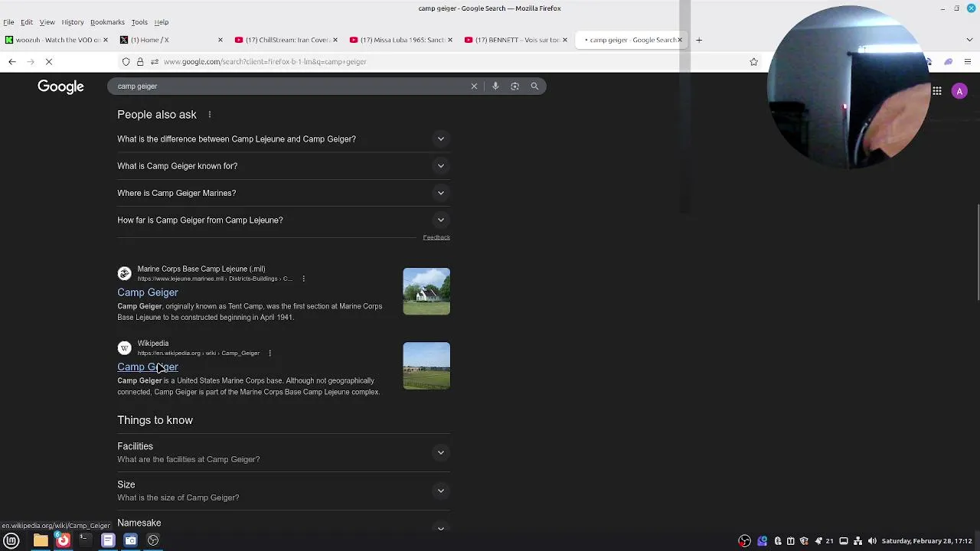Open OBS Studio in taskbar
The height and width of the screenshot is (551, 980).
click(x=153, y=540)
